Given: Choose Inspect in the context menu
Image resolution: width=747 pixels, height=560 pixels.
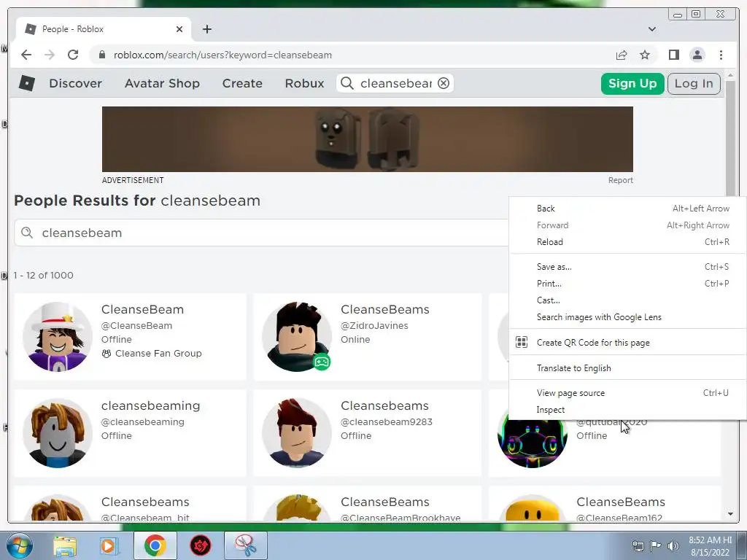Looking at the screenshot, I should point(628,410).
